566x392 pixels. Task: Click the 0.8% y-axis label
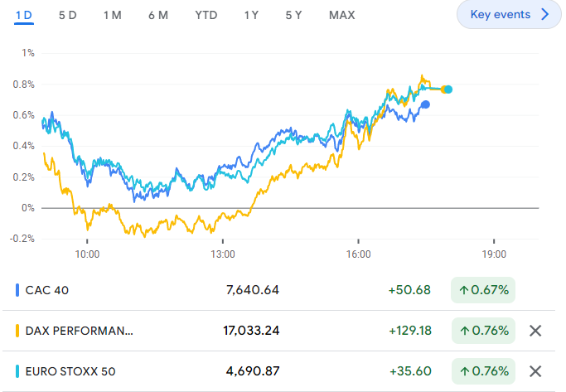(23, 85)
